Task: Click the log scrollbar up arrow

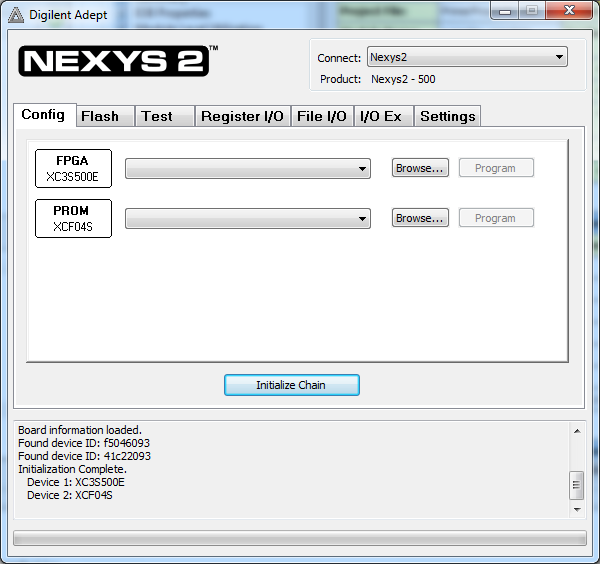Action: pos(577,431)
